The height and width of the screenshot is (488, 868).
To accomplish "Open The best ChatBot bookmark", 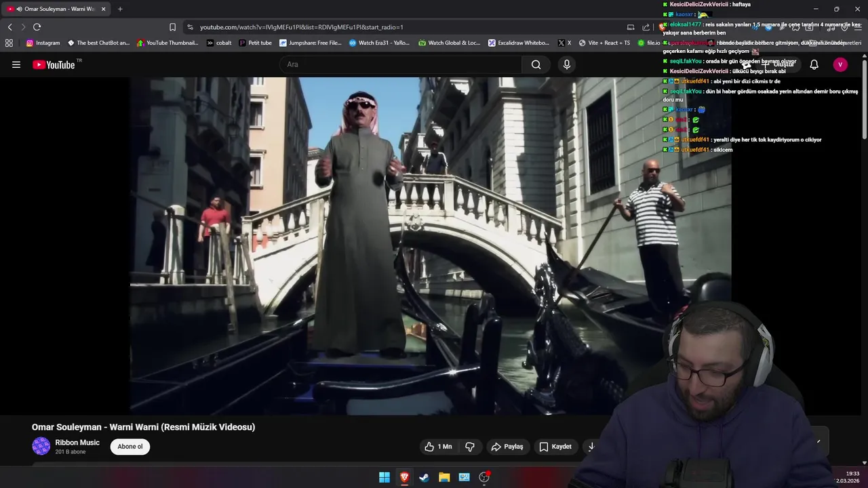I will (x=98, y=43).
